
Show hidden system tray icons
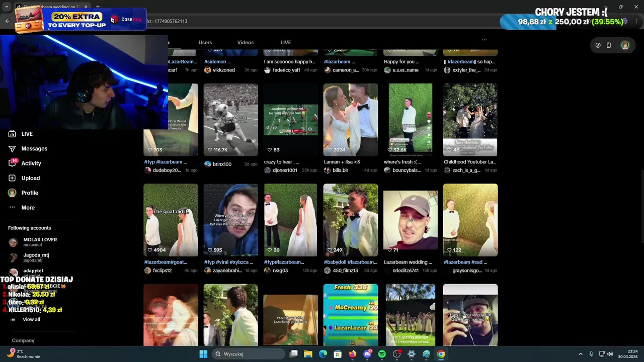[x=580, y=354]
